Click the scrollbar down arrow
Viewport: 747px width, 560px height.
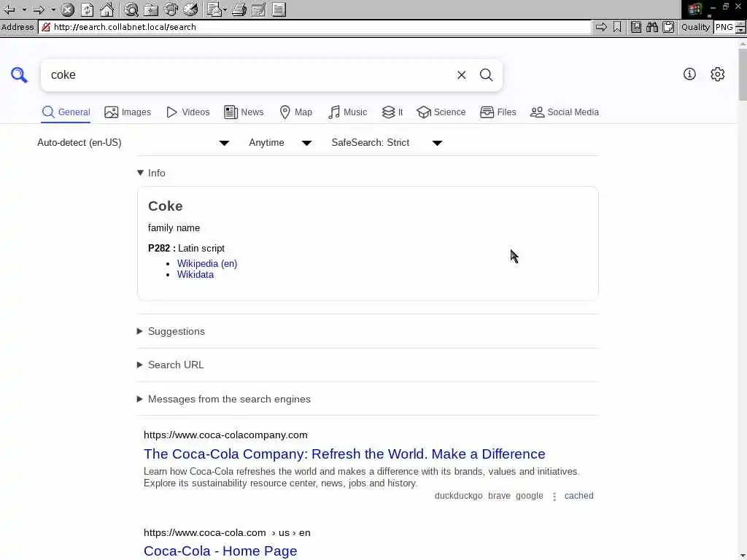[x=742, y=556]
